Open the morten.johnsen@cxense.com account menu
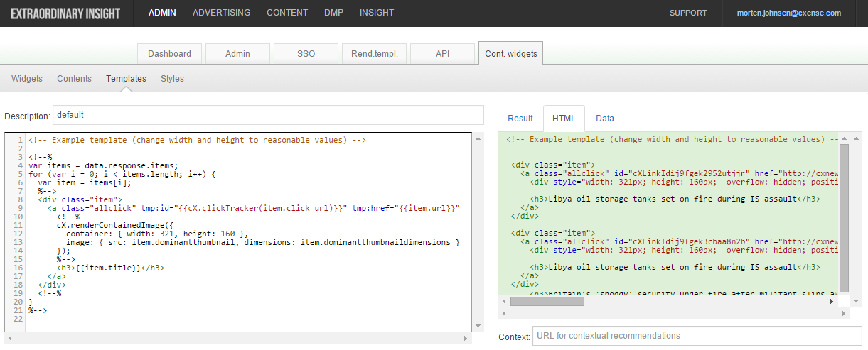The image size is (868, 350). click(789, 13)
